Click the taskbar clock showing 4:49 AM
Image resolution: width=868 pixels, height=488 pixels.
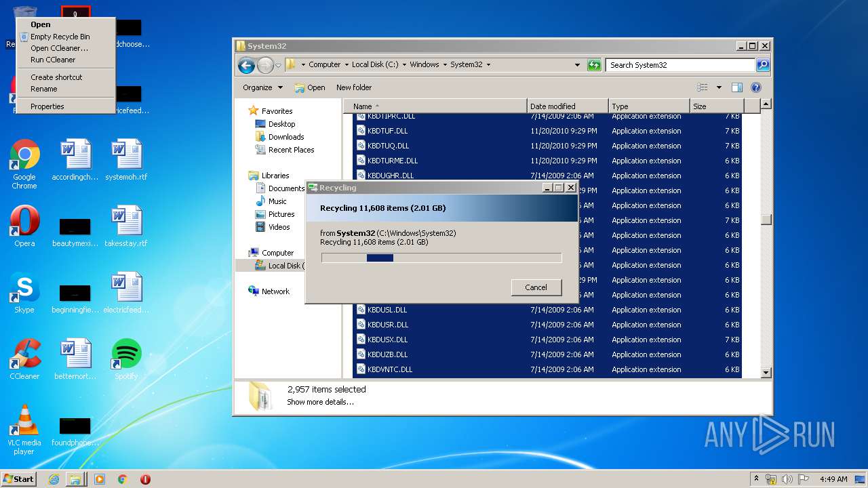(x=833, y=479)
